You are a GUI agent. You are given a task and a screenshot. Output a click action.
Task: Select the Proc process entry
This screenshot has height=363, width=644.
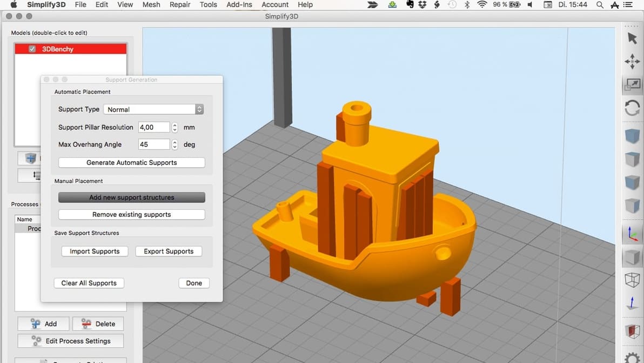(x=35, y=228)
